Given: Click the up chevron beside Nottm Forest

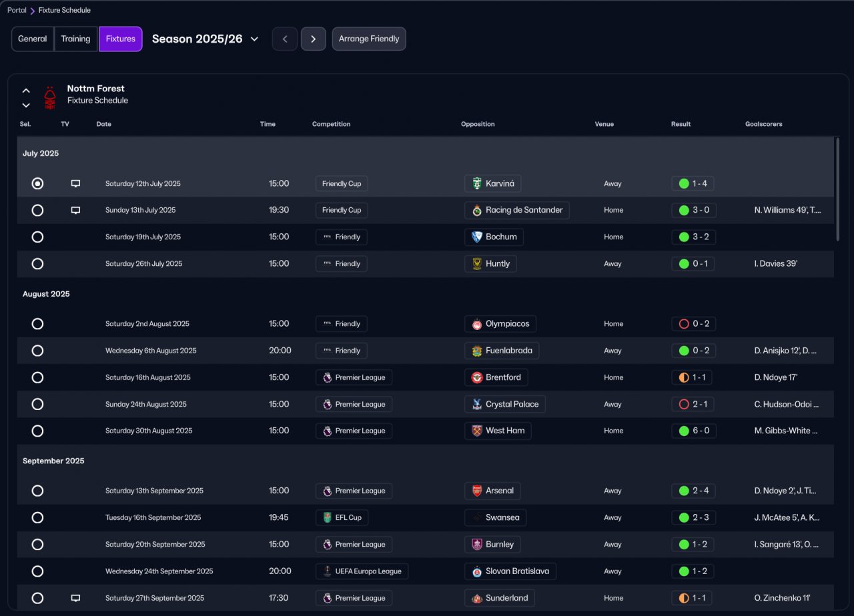Looking at the screenshot, I should tap(26, 91).
